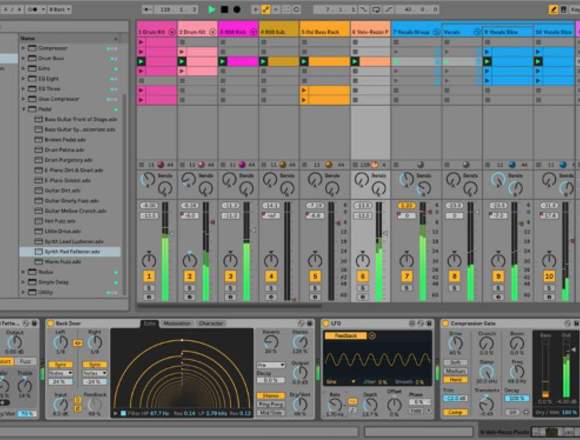
Task: Click the Echo Input knob
Action: coord(60,405)
